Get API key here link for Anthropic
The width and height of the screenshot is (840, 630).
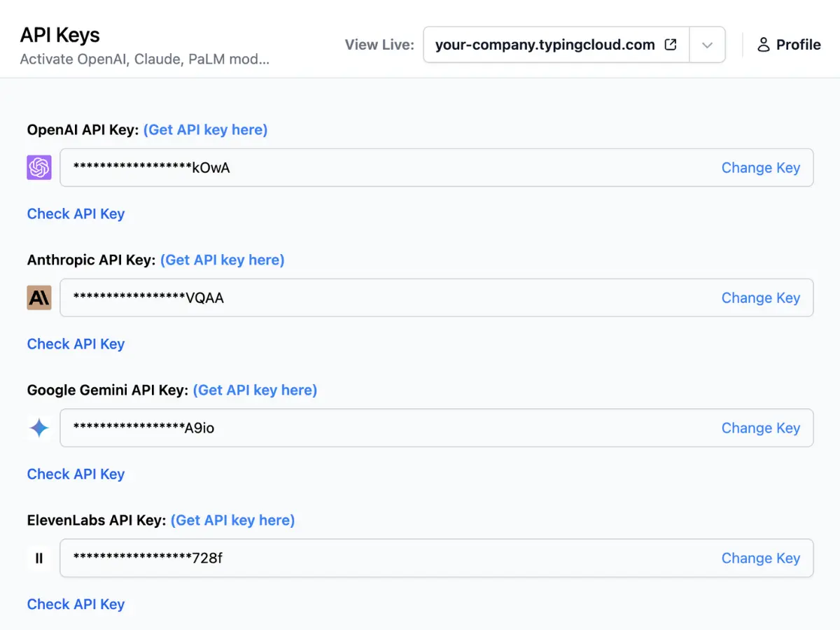pyautogui.click(x=222, y=260)
